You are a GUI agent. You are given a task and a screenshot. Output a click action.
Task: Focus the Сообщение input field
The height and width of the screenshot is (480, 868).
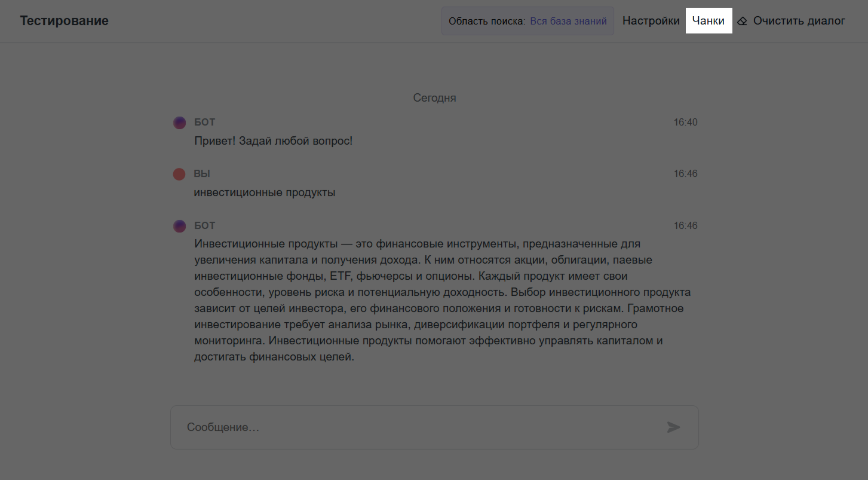pos(418,427)
